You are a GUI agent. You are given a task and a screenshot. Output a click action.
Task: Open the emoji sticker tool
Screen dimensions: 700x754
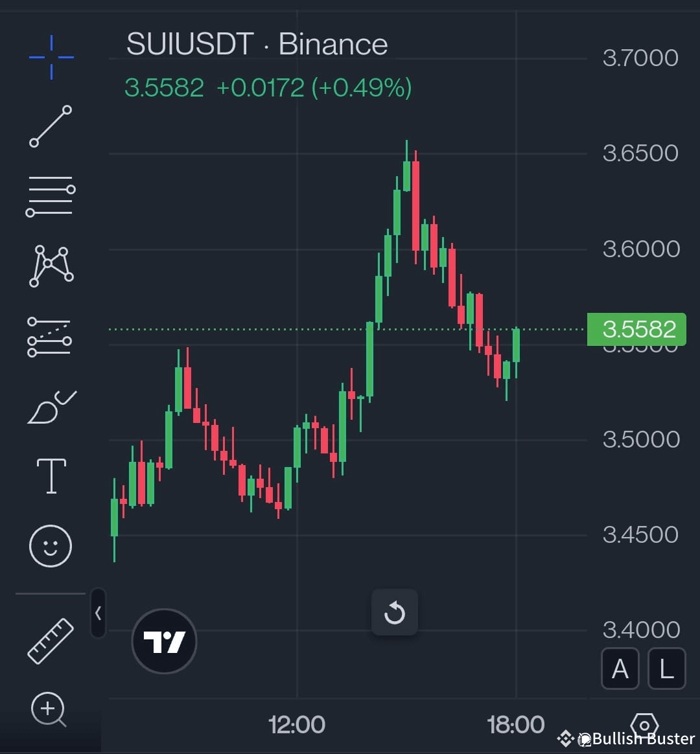(x=50, y=545)
